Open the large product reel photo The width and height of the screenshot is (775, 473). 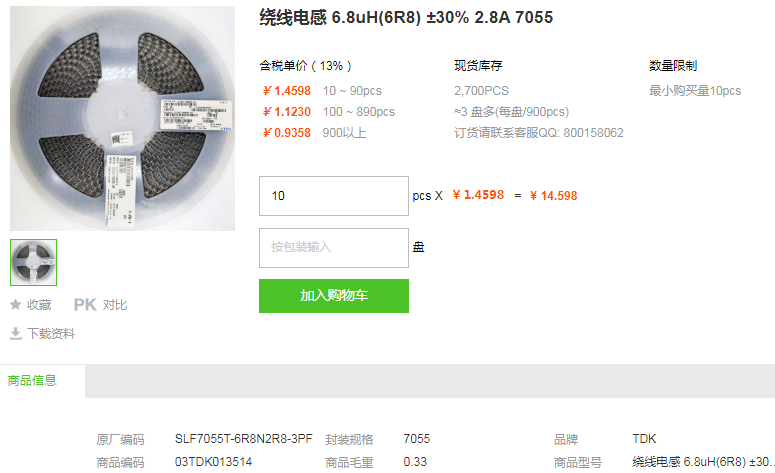point(123,118)
